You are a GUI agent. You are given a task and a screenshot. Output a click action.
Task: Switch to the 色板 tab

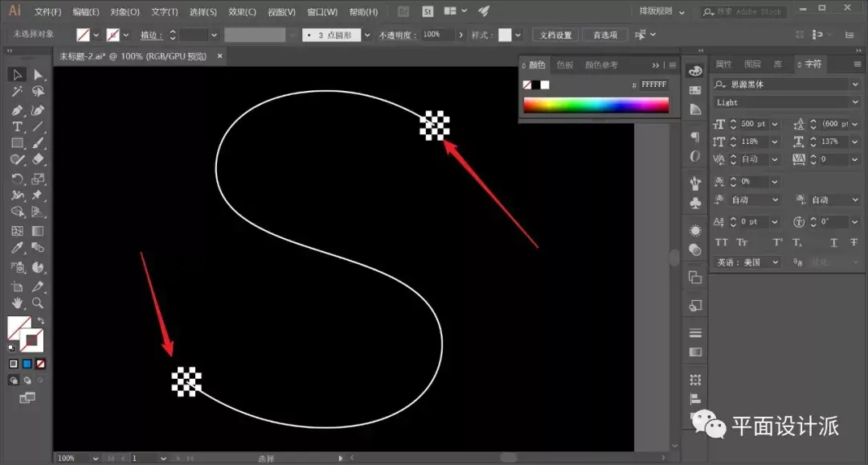pyautogui.click(x=565, y=65)
